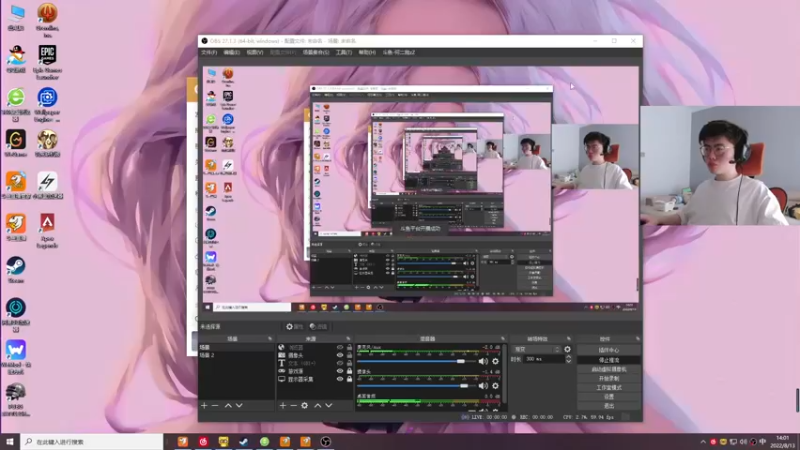The image size is (800, 450).
Task: Remove the selected source with the minus button
Action: [293, 406]
